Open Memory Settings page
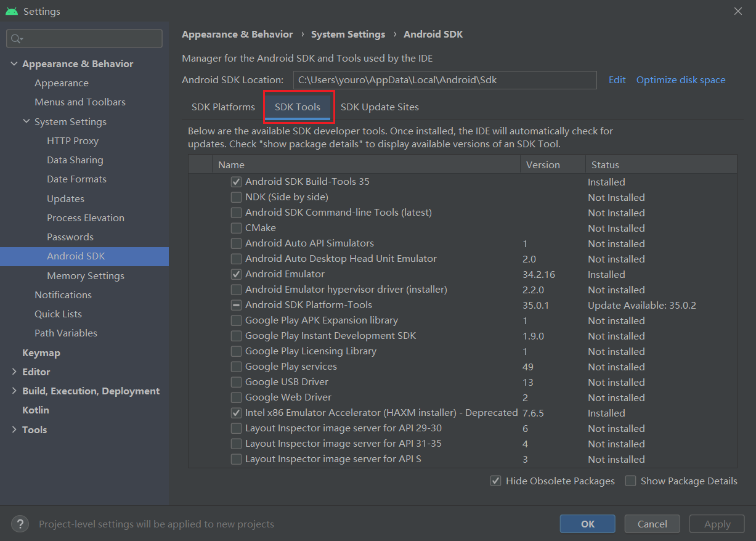Screen dimensions: 756x541 [x=84, y=276]
